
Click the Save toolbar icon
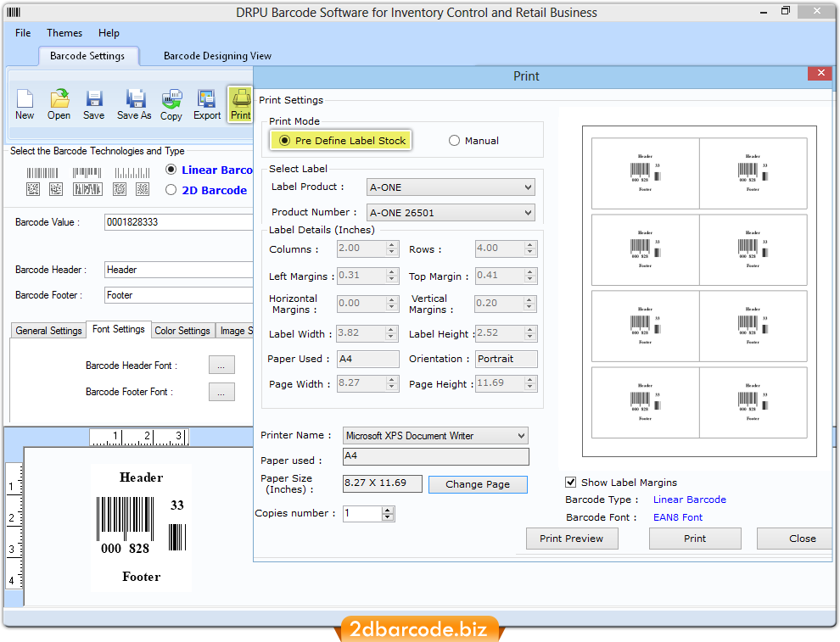click(93, 105)
